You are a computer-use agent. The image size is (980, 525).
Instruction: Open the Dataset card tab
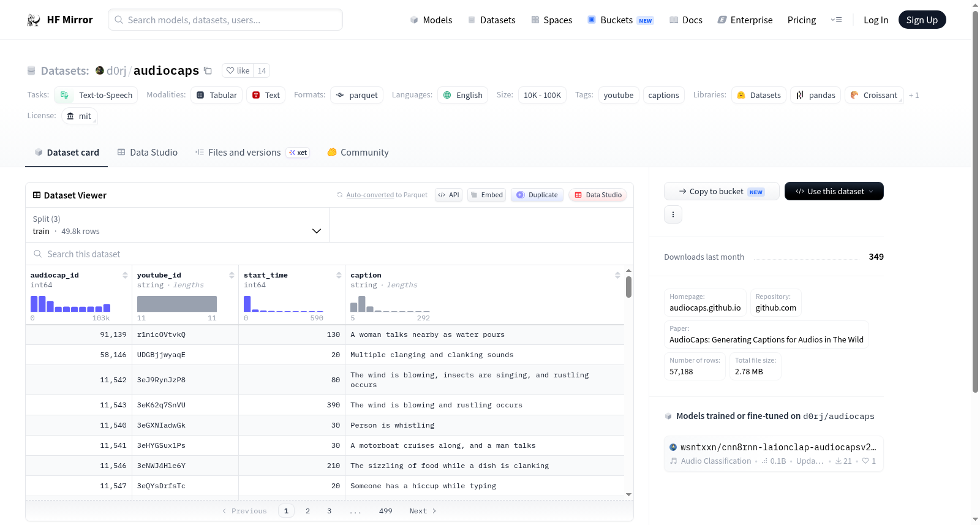(x=66, y=153)
